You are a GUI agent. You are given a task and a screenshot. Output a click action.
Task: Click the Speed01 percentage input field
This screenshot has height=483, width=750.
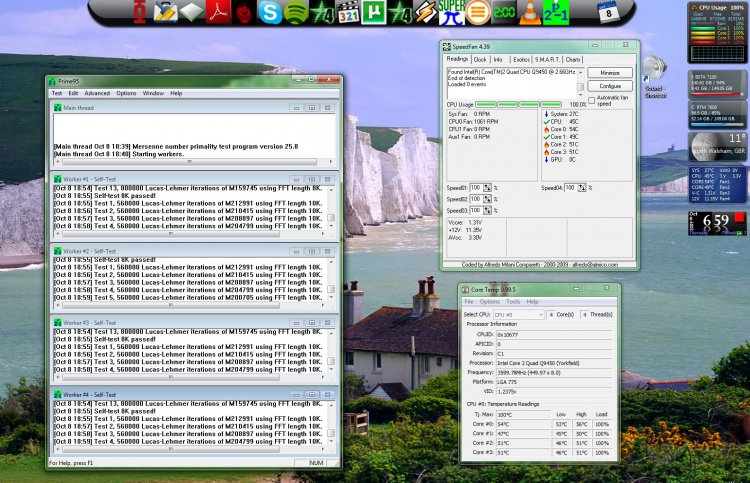[x=476, y=187]
